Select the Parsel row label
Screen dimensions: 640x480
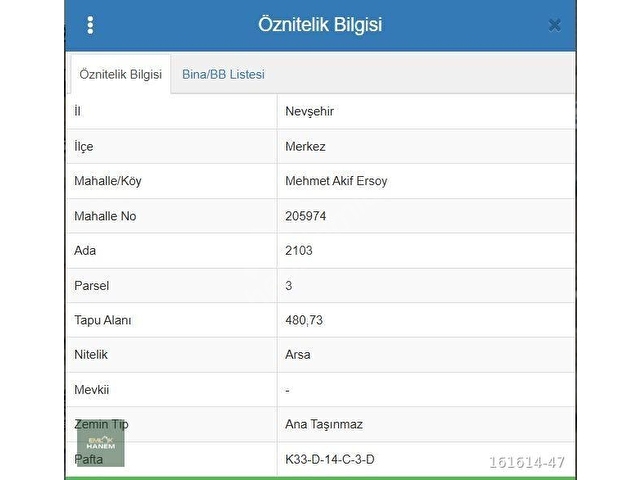pyautogui.click(x=91, y=285)
